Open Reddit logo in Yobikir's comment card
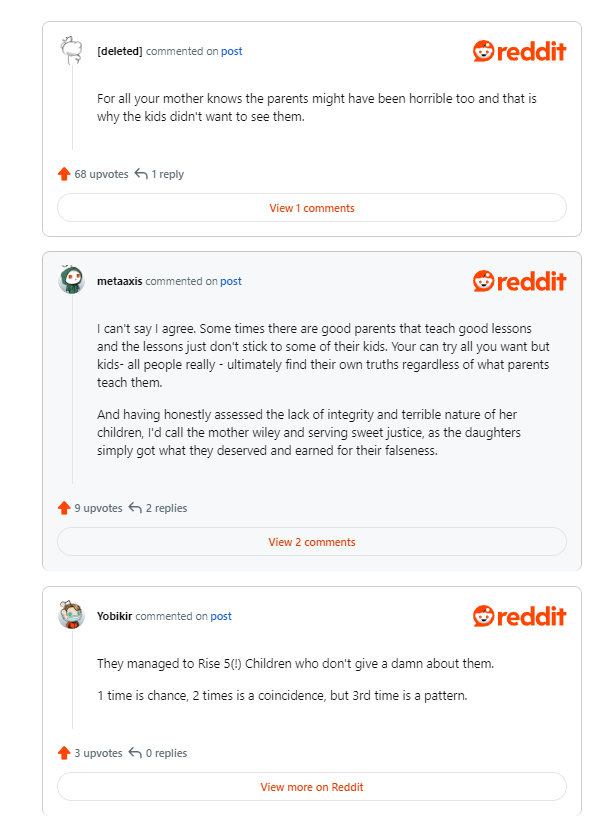The image size is (610, 828). point(519,616)
